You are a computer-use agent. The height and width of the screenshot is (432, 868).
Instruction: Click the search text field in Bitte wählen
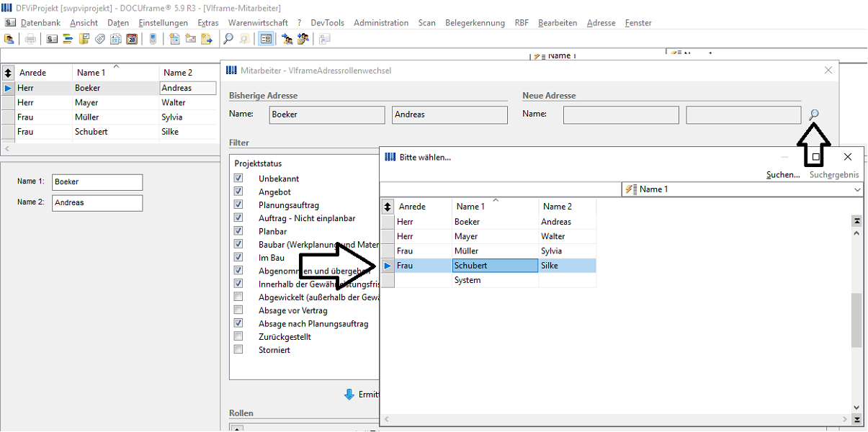point(501,189)
